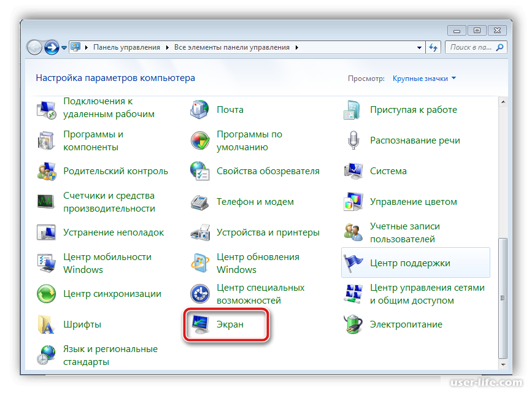Viewport: 532px width, 395px height.
Task: Open the Шрифты text link
Action: 82,324
